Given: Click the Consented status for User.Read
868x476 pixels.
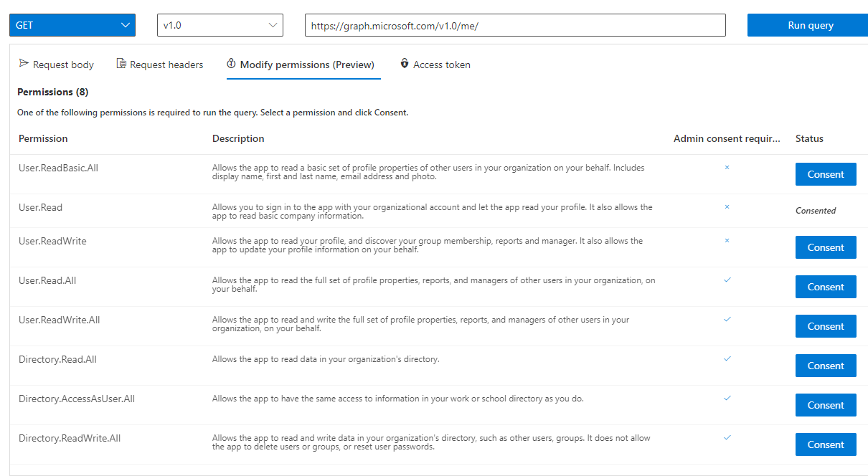Looking at the screenshot, I should click(816, 211).
